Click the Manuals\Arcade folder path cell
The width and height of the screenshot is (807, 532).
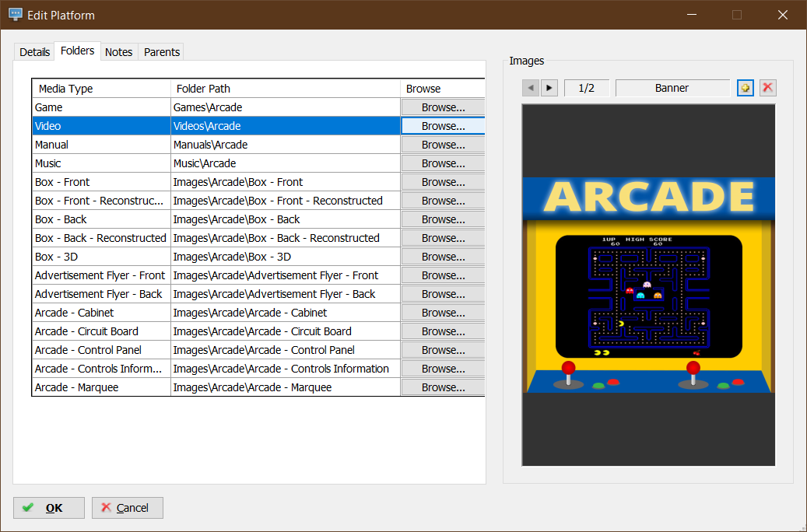pos(286,145)
